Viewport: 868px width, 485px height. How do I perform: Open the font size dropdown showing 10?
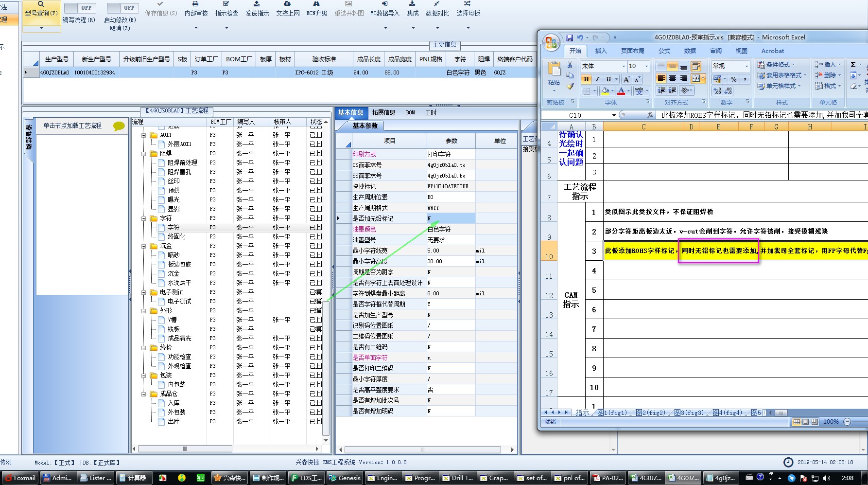point(646,66)
